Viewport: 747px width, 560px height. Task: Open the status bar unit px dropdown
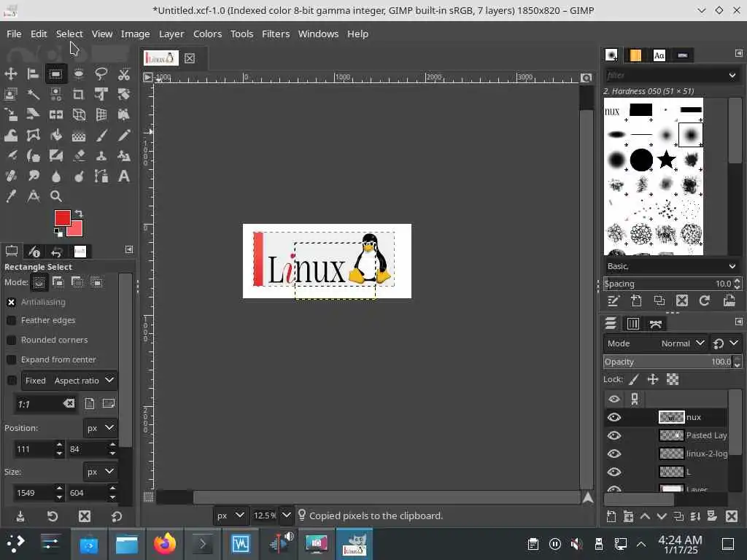click(x=231, y=516)
